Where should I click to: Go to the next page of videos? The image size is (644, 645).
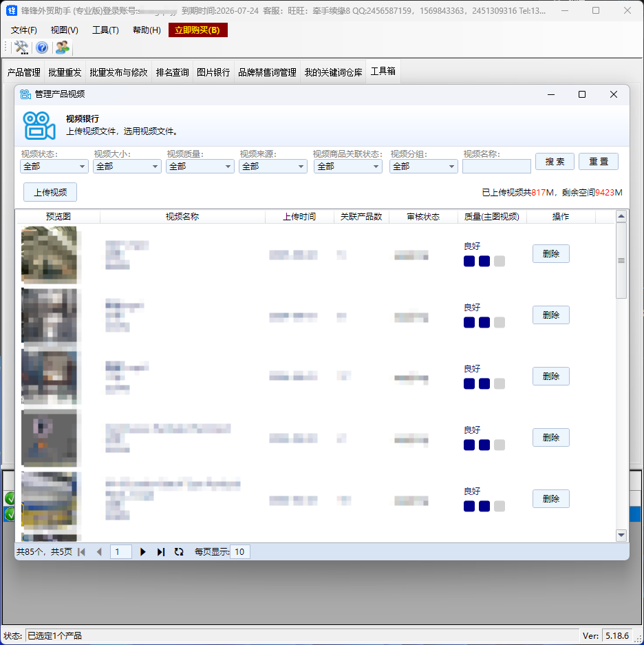click(x=143, y=552)
